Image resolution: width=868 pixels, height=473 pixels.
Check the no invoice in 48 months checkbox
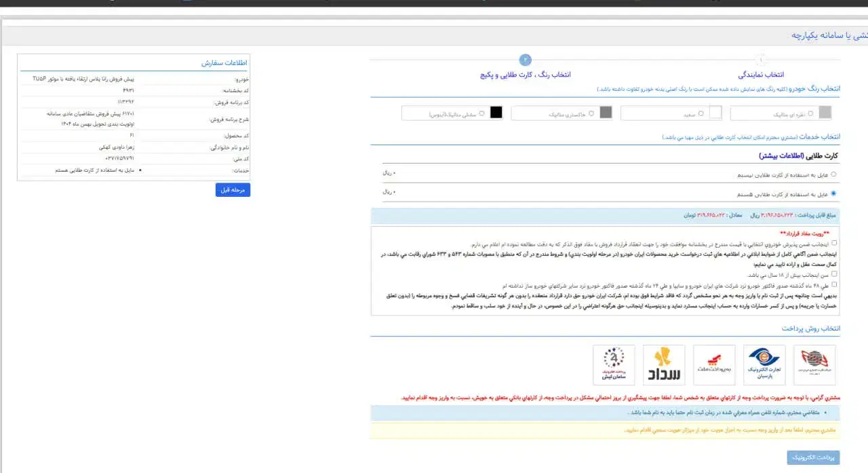click(x=834, y=285)
